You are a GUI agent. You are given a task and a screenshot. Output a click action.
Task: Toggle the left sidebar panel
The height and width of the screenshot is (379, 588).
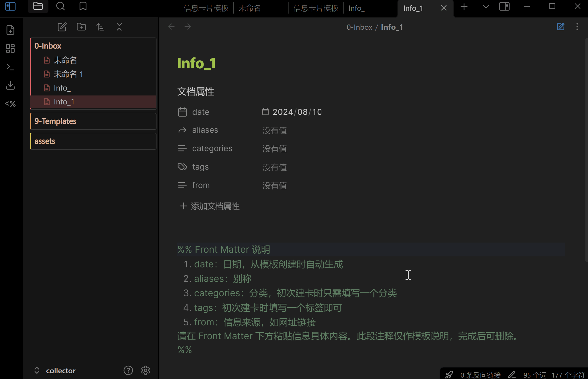coord(10,6)
